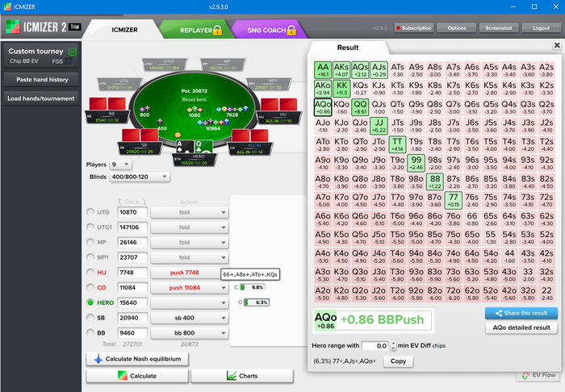The height and width of the screenshot is (392, 565).
Task: Click the Charts graph icon
Action: (x=232, y=376)
